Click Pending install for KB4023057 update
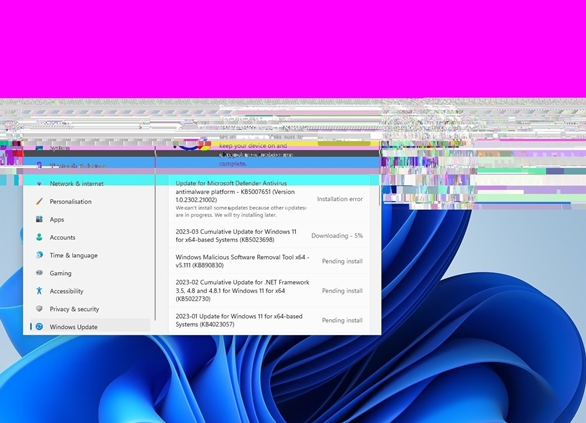Image resolution: width=586 pixels, height=423 pixels. click(342, 320)
